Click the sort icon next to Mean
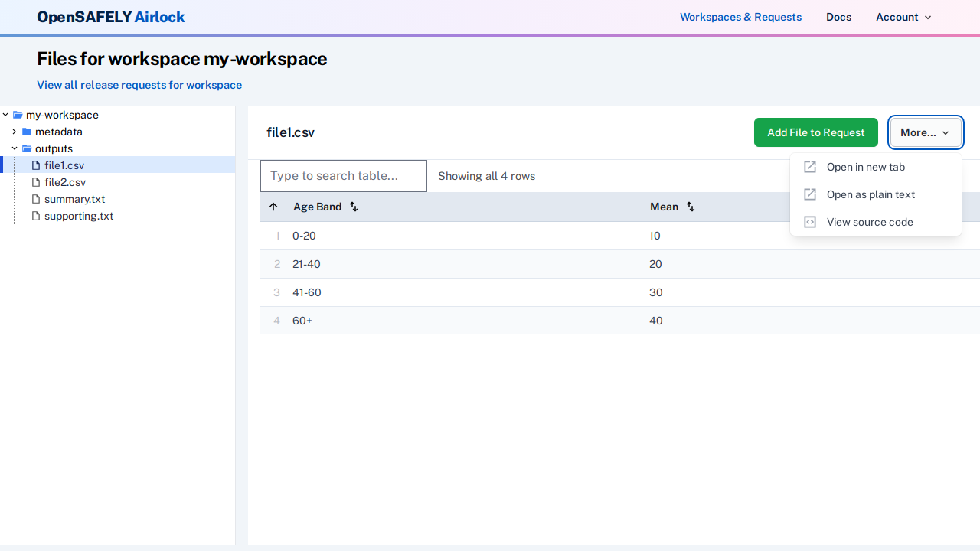 coord(690,207)
